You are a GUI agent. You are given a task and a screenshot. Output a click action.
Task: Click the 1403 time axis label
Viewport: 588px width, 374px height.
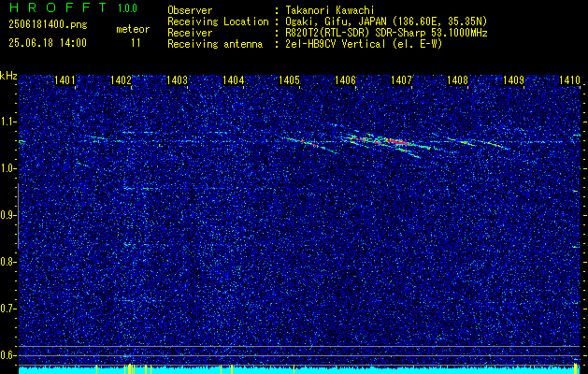pos(177,79)
